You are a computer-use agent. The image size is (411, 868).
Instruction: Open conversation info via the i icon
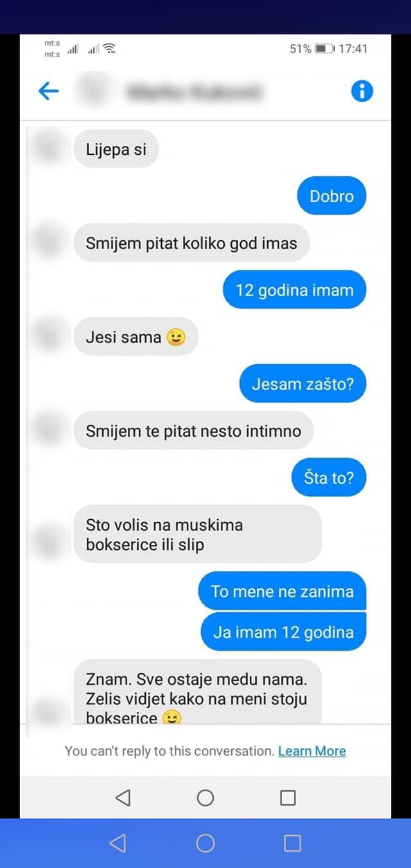tap(362, 92)
